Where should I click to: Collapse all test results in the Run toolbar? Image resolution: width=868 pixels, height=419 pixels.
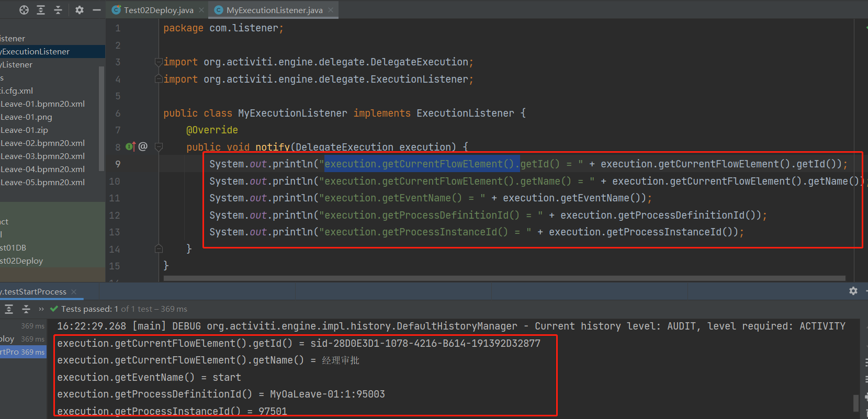pos(26,309)
